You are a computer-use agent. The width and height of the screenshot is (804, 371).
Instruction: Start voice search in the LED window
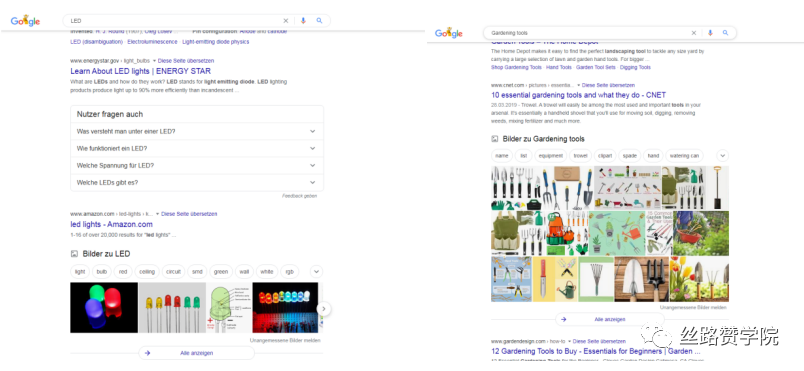pyautogui.click(x=303, y=21)
